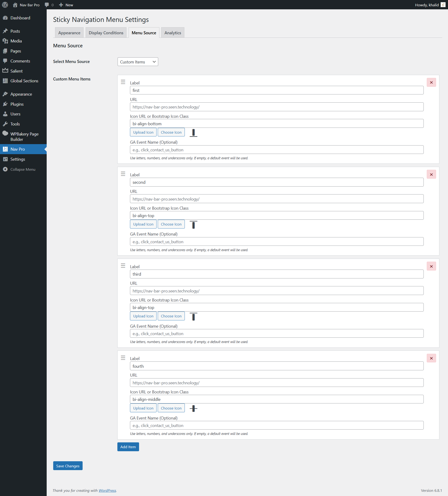Image resolution: width=448 pixels, height=496 pixels.
Task: Open khalid's user avatar
Action: click(443, 5)
